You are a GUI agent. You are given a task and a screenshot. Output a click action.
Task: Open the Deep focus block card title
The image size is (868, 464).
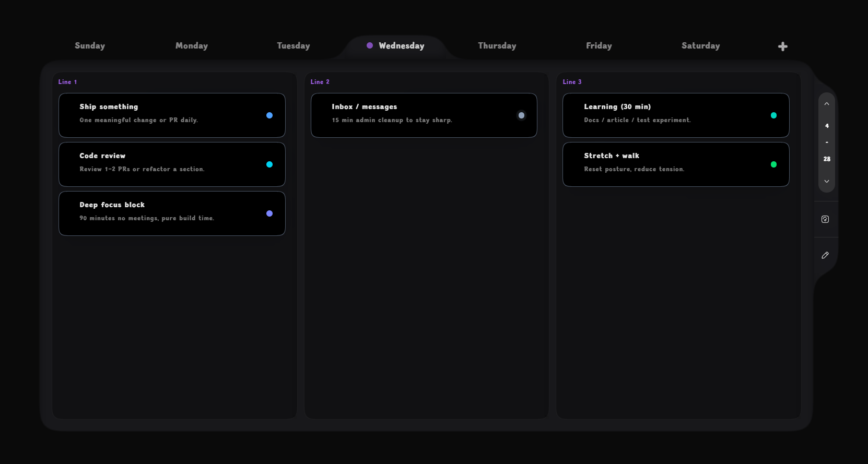pos(112,205)
